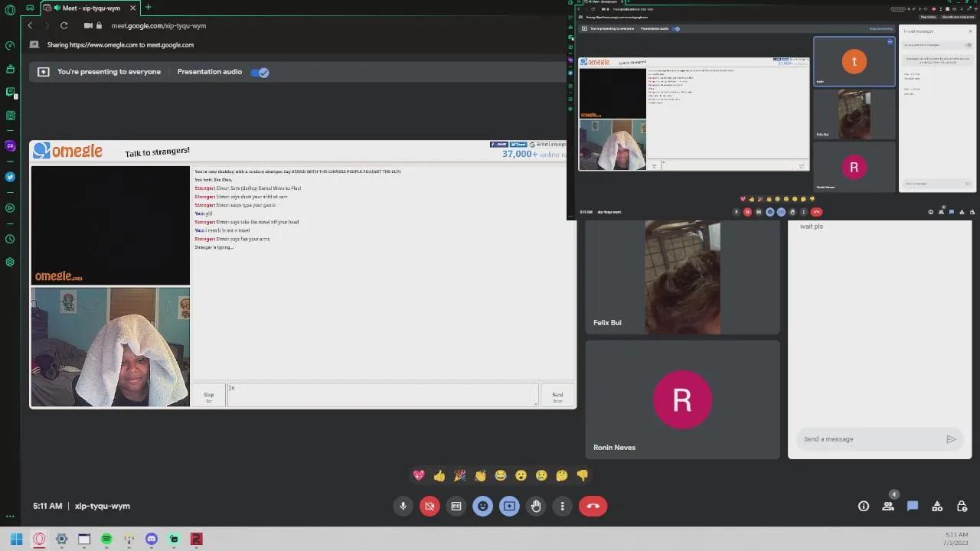Screen dimensions: 980x551
Task: Leave the call with the red hang-up button
Action: [x=593, y=506]
